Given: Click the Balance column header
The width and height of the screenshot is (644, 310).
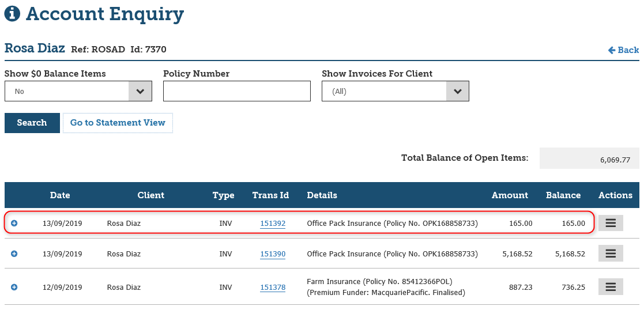Looking at the screenshot, I should pos(563,195).
